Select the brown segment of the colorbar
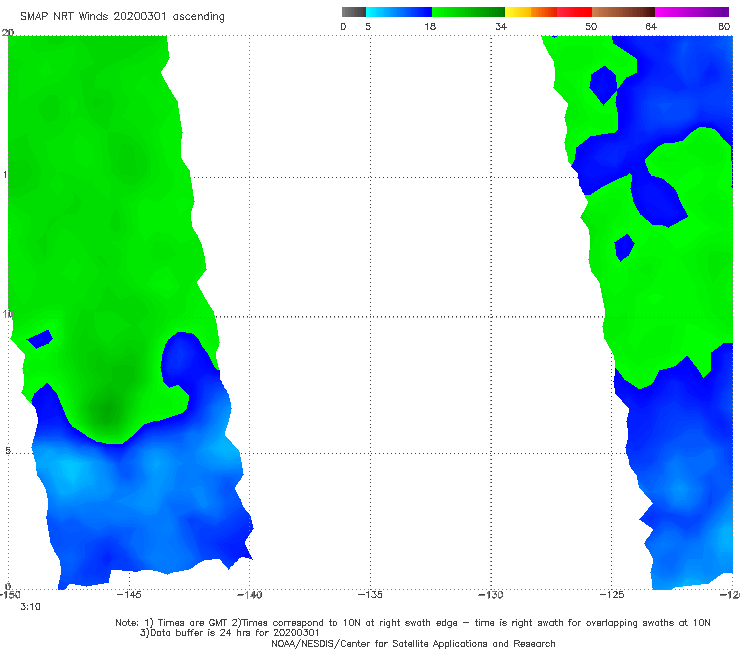 (623, 12)
